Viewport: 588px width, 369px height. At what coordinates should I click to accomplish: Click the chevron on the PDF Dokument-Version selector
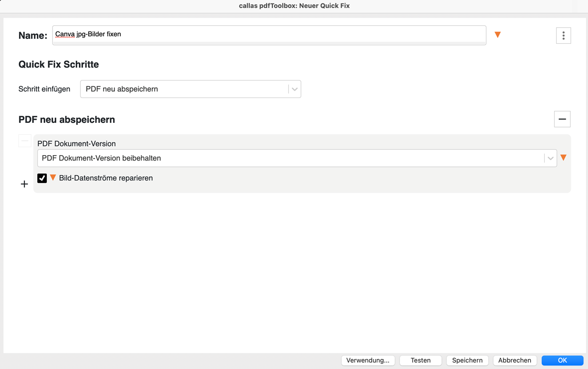click(550, 159)
